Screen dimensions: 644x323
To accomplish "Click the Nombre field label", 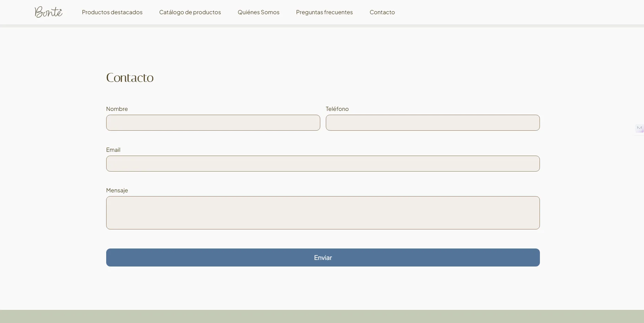I will (x=117, y=109).
